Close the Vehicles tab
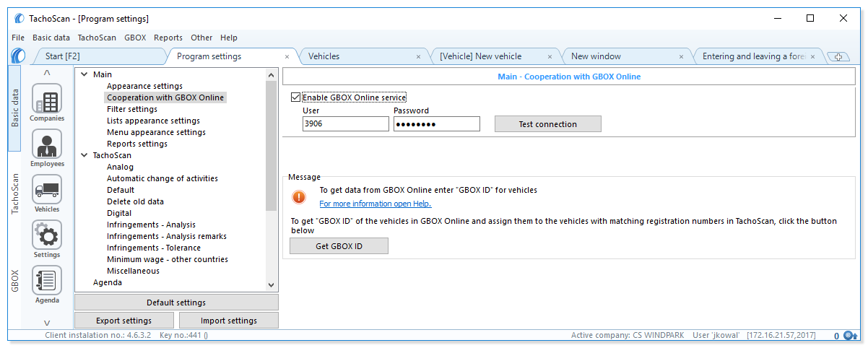The image size is (868, 348). (x=419, y=56)
